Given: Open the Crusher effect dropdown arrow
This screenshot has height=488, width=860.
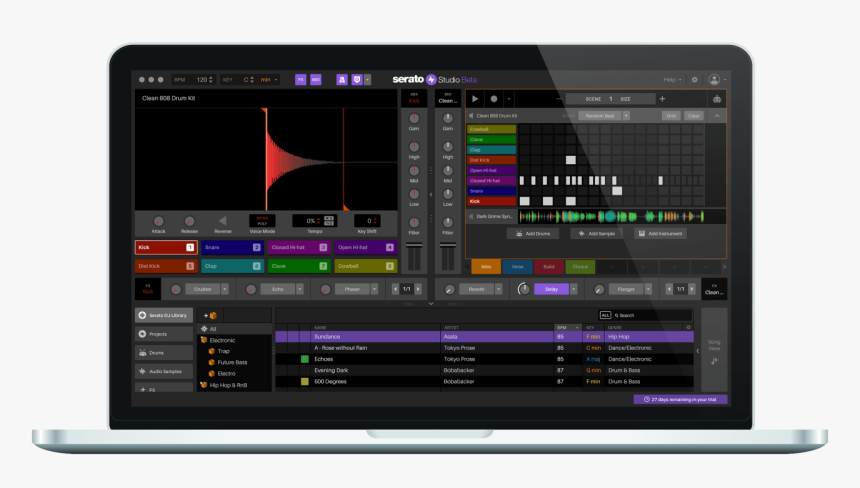Looking at the screenshot, I should (x=224, y=289).
